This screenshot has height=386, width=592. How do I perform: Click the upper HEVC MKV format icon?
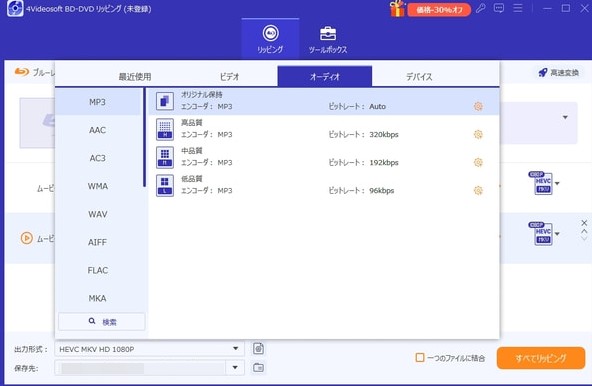tap(541, 183)
